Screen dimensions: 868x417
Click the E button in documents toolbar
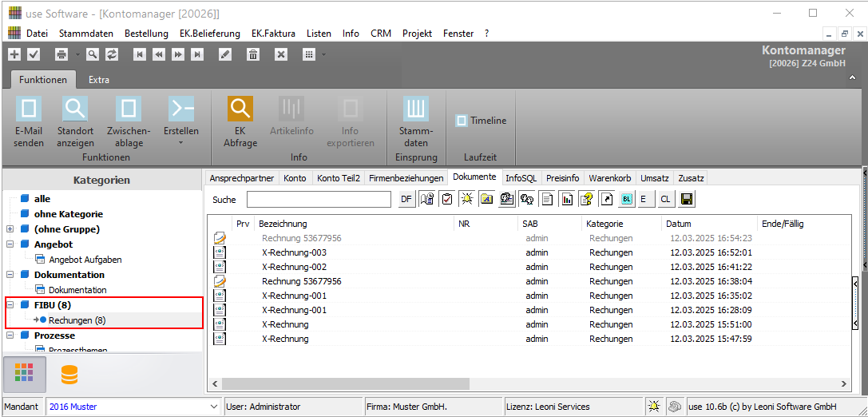[x=644, y=200]
